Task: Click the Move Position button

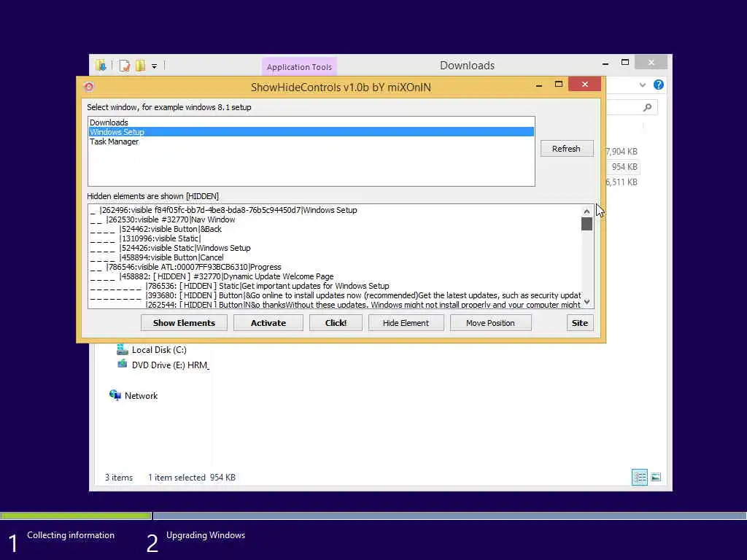Action: [x=490, y=323]
